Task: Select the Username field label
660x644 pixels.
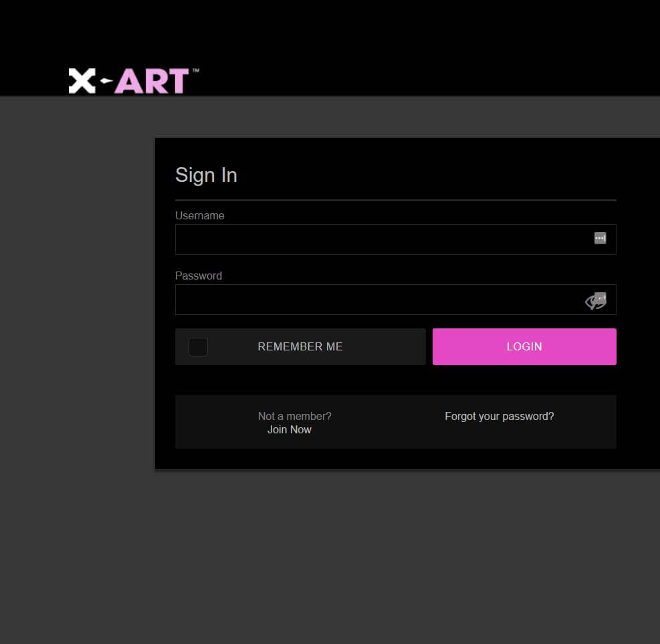Action: point(199,215)
